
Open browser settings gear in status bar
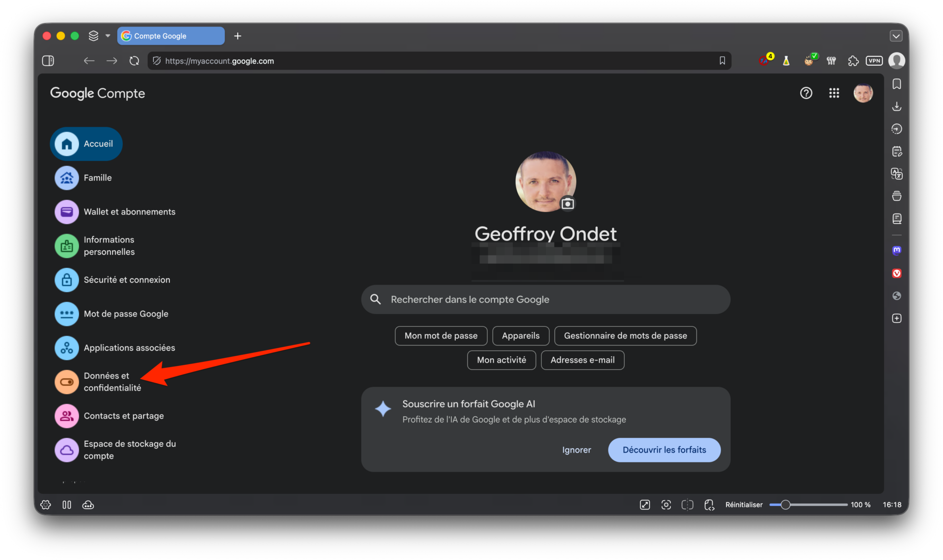tap(46, 505)
